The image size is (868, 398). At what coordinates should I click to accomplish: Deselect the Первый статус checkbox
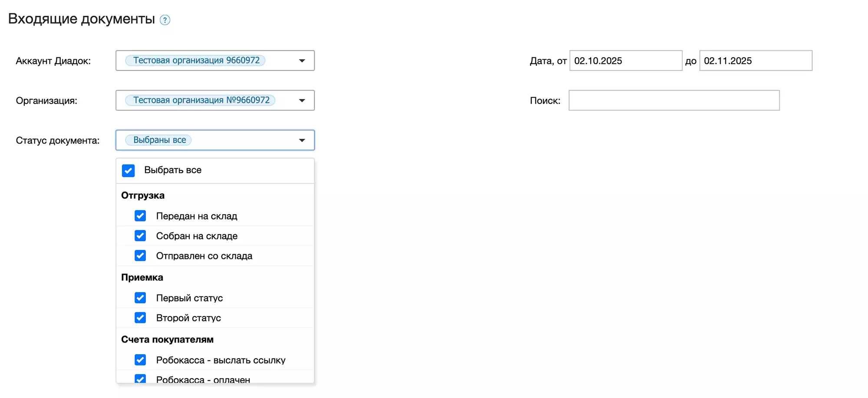click(140, 298)
